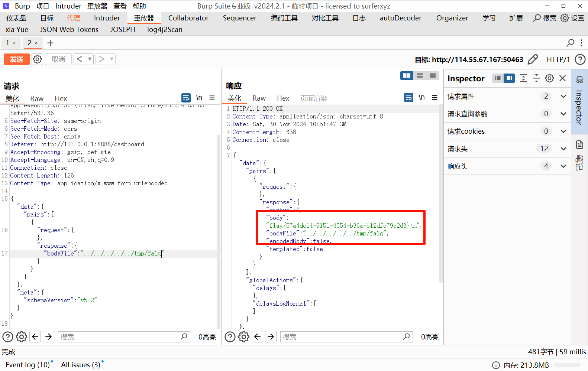Viewport: 588px width, 371px height.
Task: Select request Raw view tab
Action: tap(37, 98)
